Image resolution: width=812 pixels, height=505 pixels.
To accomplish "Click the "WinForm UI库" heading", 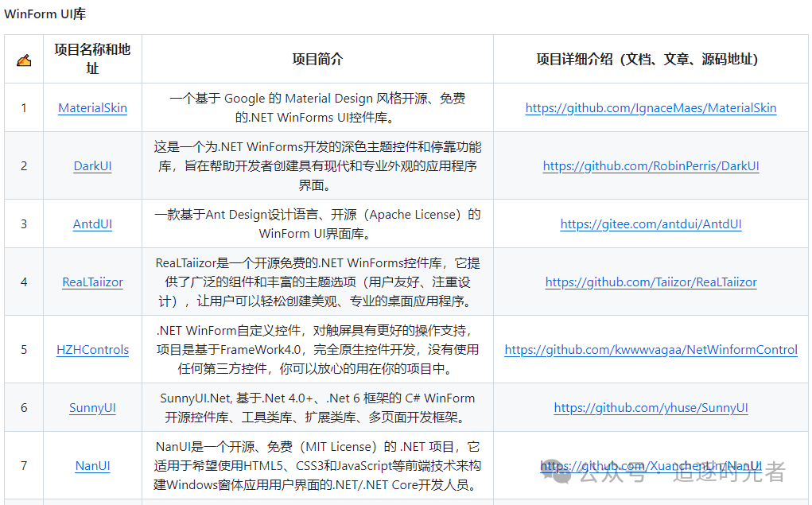I will pyautogui.click(x=45, y=14).
